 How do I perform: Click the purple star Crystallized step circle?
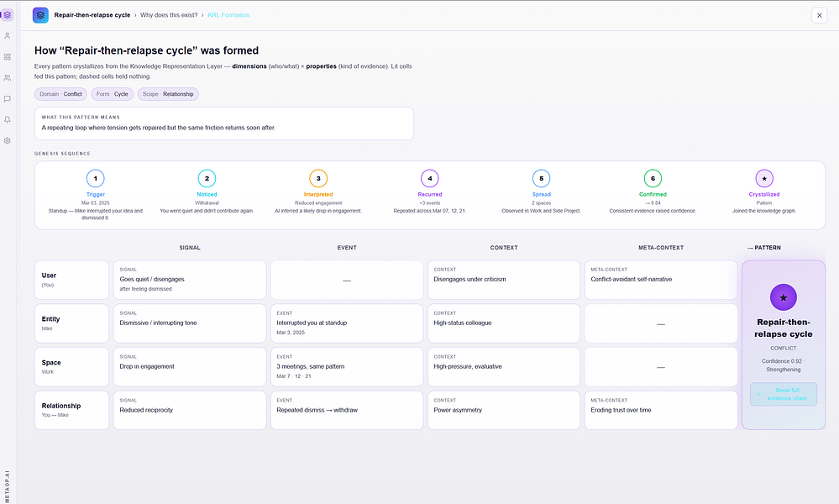764,178
